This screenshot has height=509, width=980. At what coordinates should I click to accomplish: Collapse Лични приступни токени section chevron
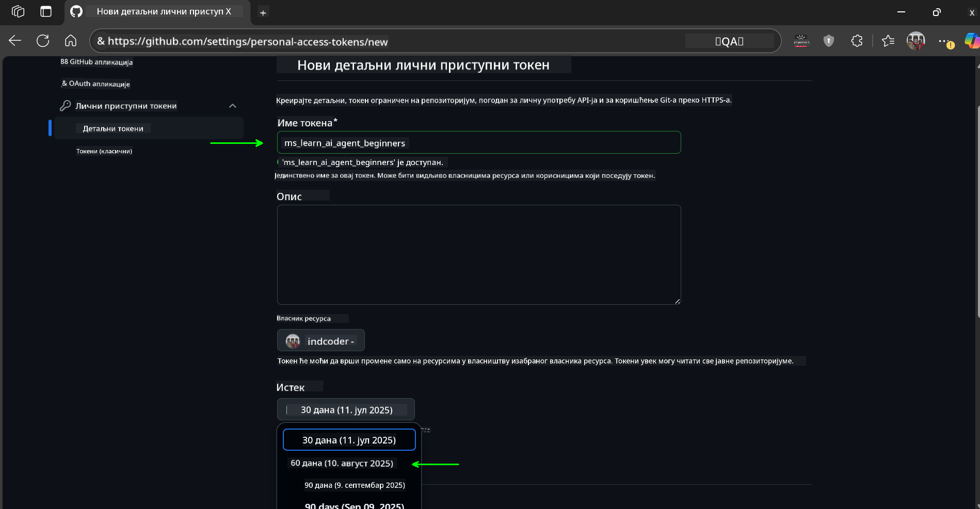pyautogui.click(x=233, y=106)
